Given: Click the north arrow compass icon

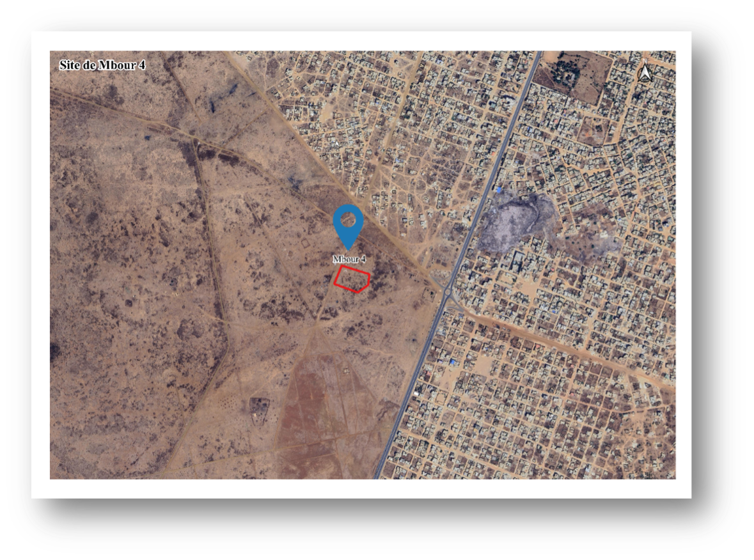Looking at the screenshot, I should tap(645, 74).
